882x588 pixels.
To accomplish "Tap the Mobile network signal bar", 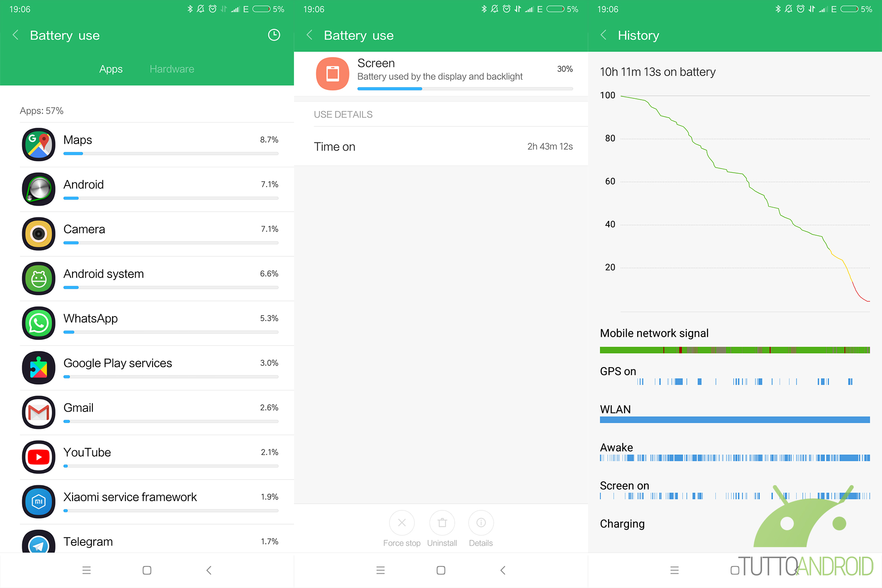I will tap(735, 350).
